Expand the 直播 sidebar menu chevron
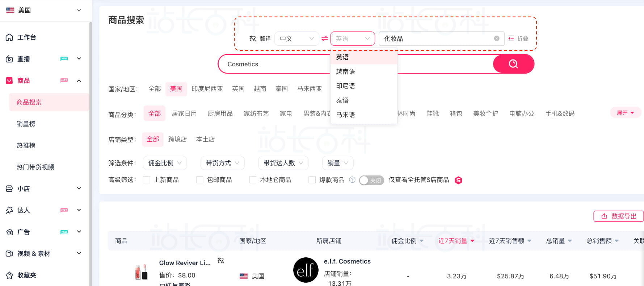Viewport: 644px width, 286px height. [x=79, y=59]
